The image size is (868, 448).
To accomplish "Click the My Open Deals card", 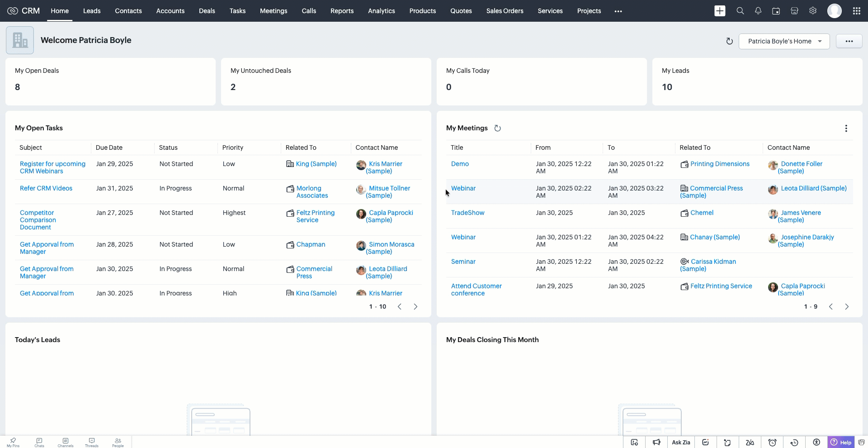I will 110,81.
